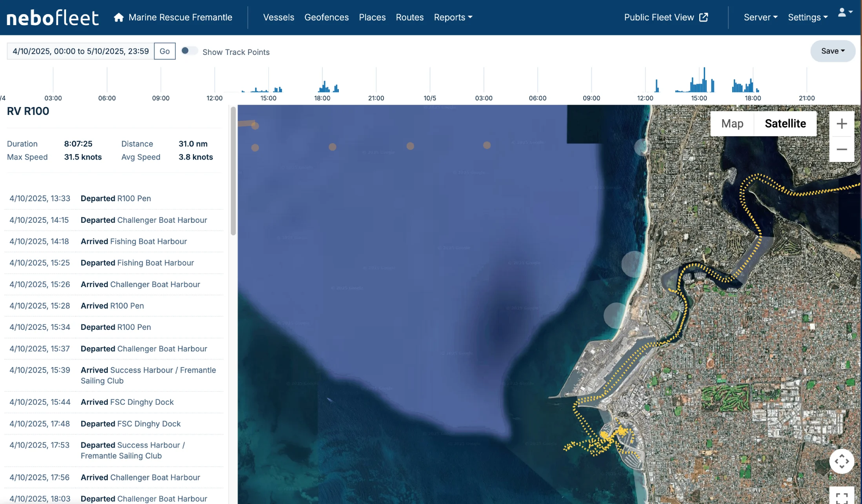Click the home icon beside Marine Rescue Fremantle
Viewport: 862px width, 504px height.
(118, 17)
